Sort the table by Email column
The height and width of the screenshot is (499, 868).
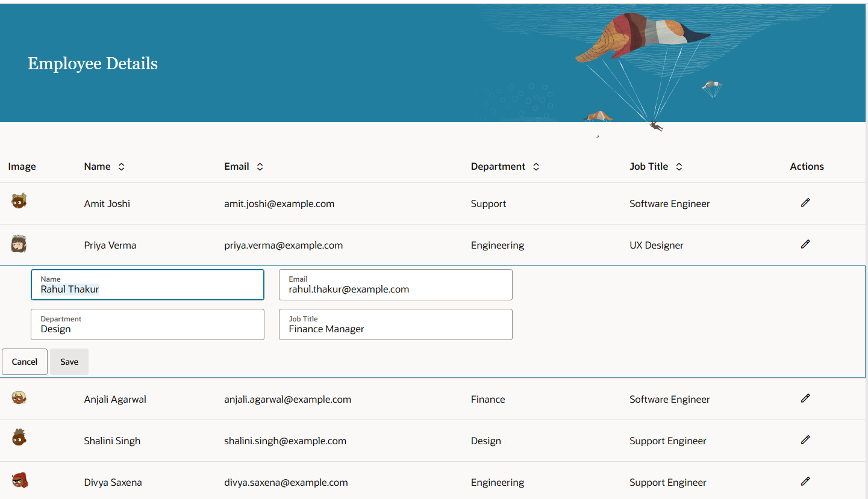pyautogui.click(x=260, y=167)
